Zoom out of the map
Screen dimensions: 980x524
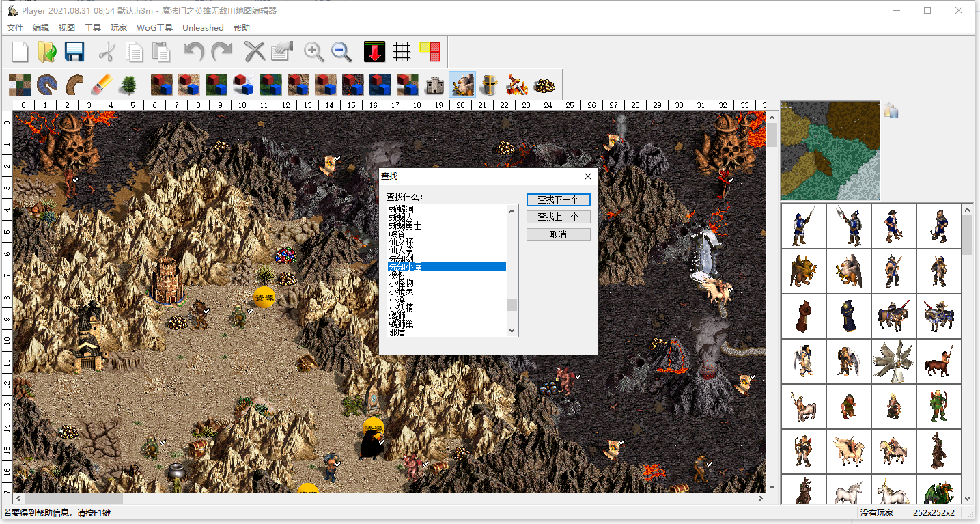pos(341,52)
